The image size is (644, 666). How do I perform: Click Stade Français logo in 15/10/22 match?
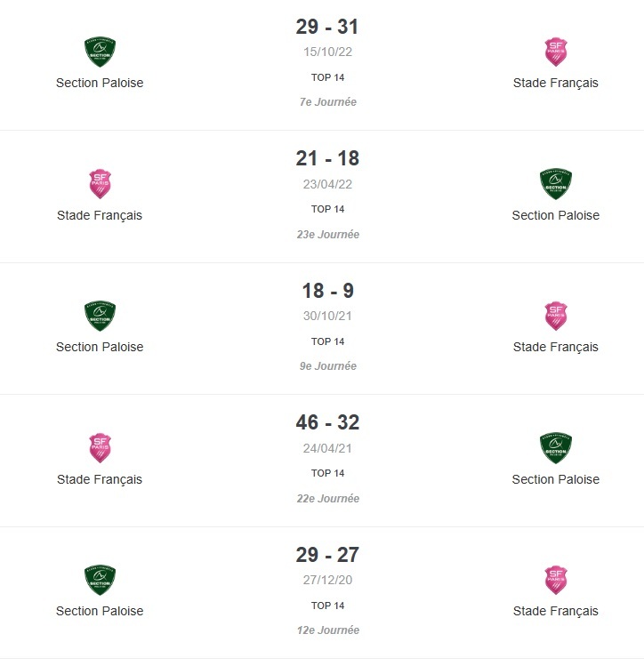(x=556, y=52)
